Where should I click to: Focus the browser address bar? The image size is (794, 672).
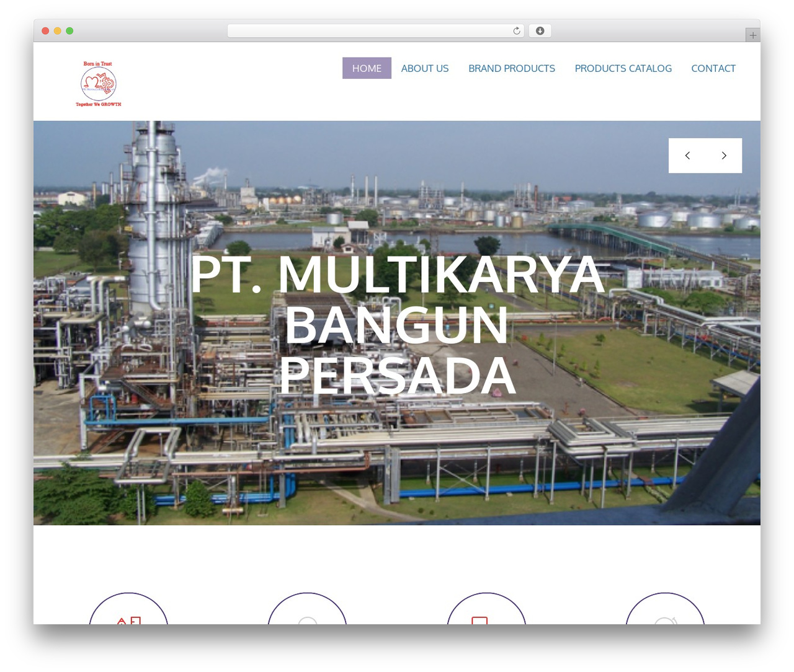376,31
